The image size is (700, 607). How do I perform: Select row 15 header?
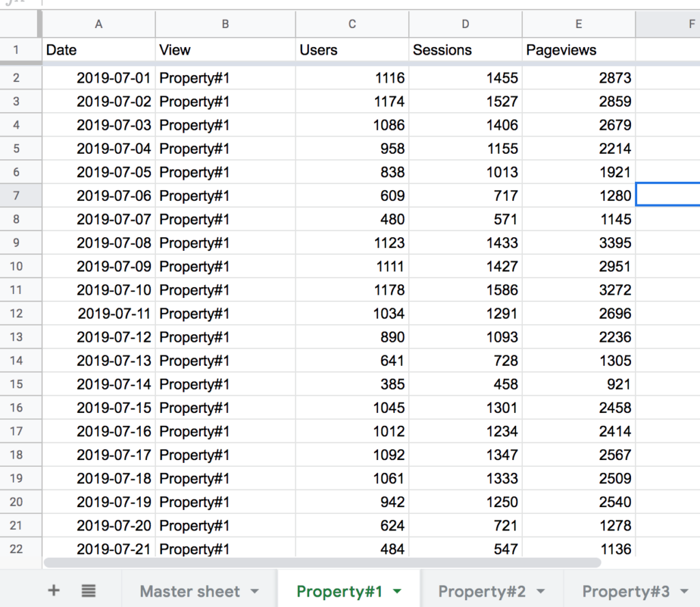(x=17, y=384)
